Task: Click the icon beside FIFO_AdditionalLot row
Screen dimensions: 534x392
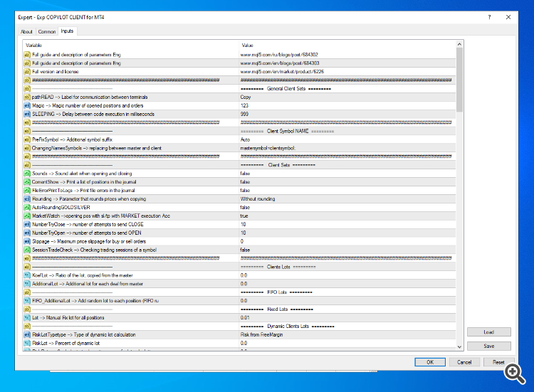Action: [x=27, y=301]
